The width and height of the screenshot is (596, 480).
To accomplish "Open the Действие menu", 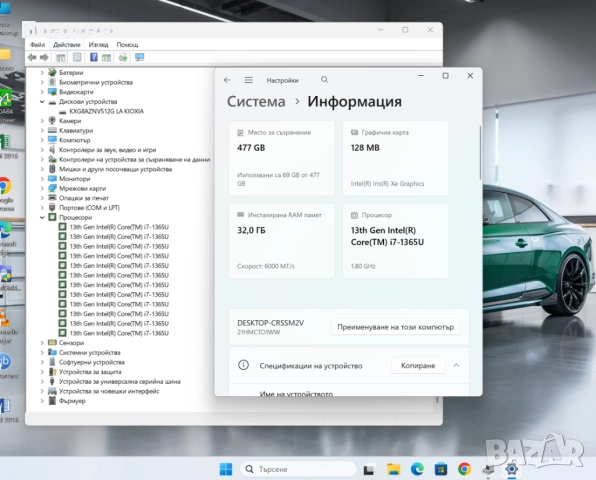I will coord(67,45).
